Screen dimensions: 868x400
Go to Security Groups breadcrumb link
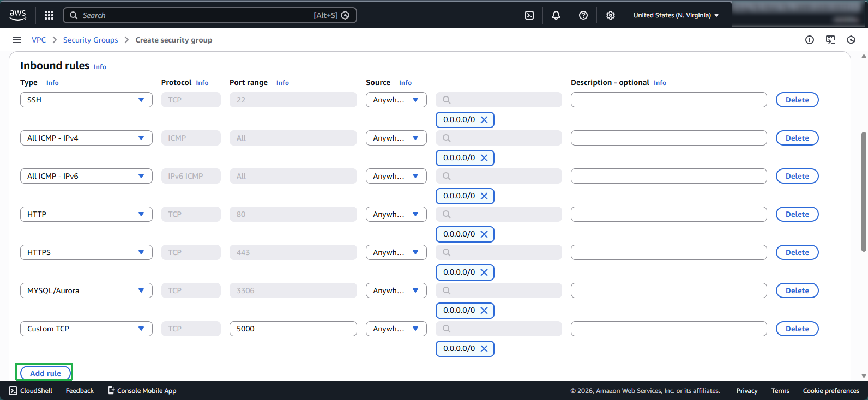click(x=91, y=40)
